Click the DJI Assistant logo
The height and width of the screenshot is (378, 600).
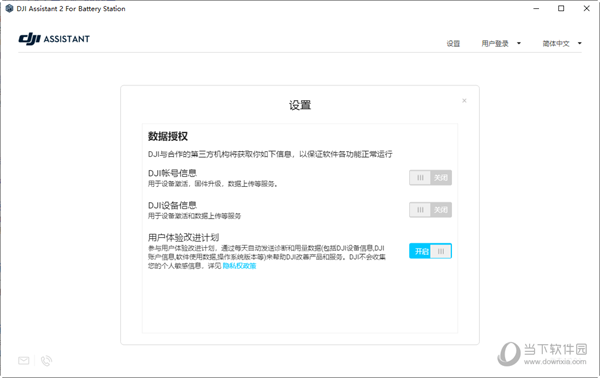[x=54, y=39]
